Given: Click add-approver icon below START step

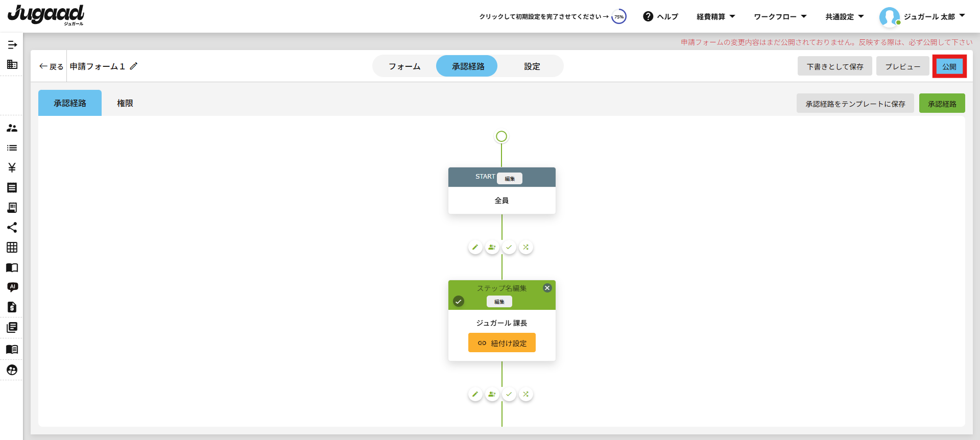Looking at the screenshot, I should [492, 248].
